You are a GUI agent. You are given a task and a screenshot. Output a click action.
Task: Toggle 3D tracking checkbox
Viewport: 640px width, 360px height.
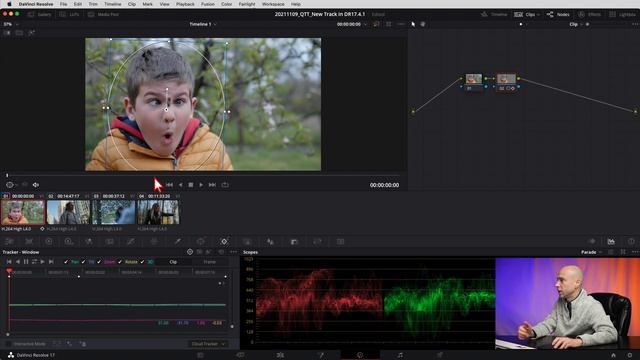point(142,262)
